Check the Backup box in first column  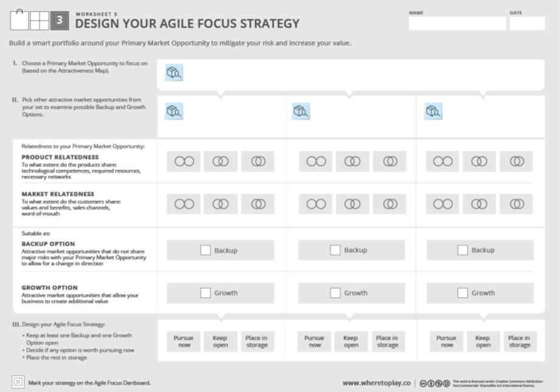click(x=206, y=250)
